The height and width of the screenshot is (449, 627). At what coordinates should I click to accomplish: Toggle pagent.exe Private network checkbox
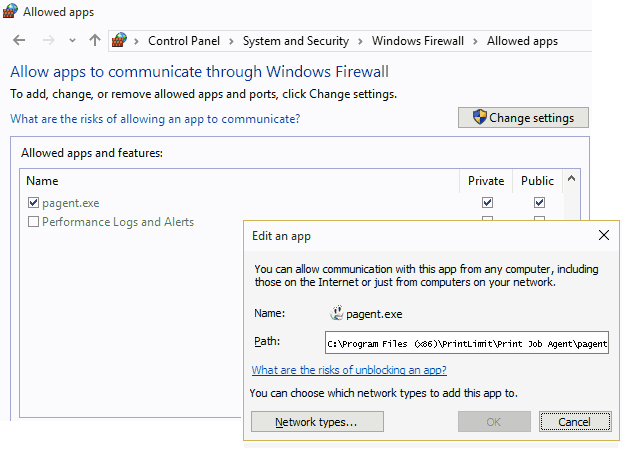487,203
